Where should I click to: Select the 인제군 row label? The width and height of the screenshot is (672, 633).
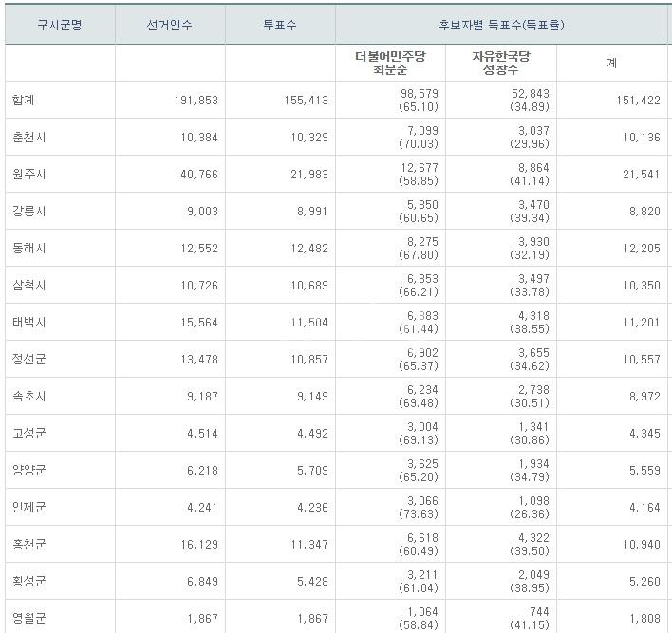pos(28,507)
